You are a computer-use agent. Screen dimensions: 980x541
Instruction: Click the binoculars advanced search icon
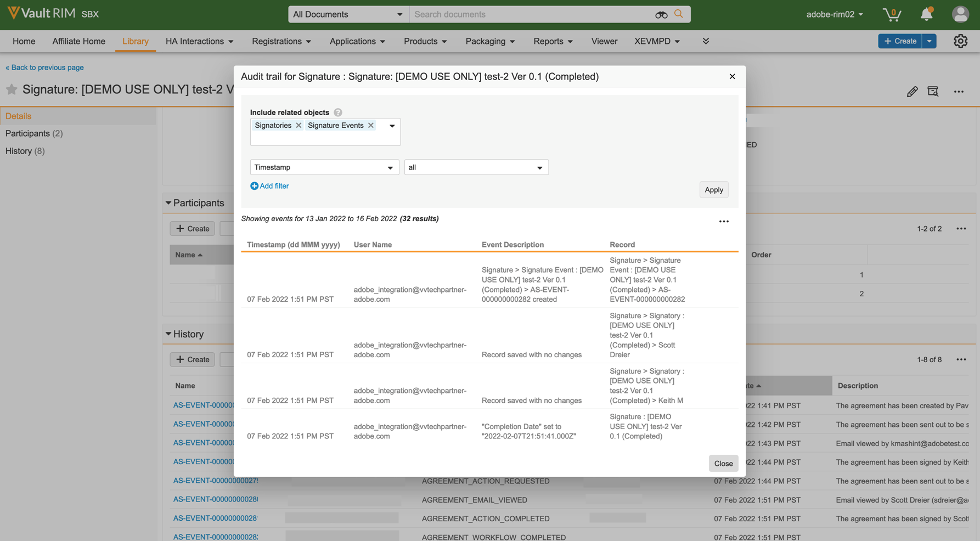pyautogui.click(x=661, y=14)
